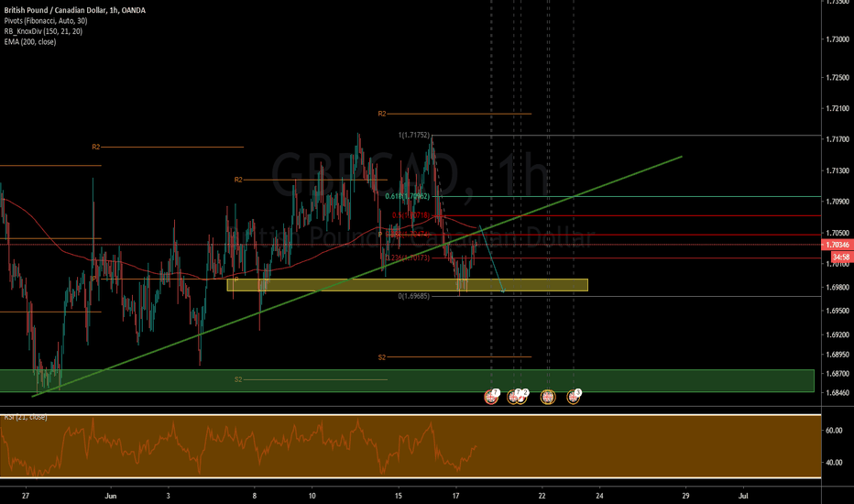Click Fibonacci level label 0.618(1.70962)

tap(408, 196)
